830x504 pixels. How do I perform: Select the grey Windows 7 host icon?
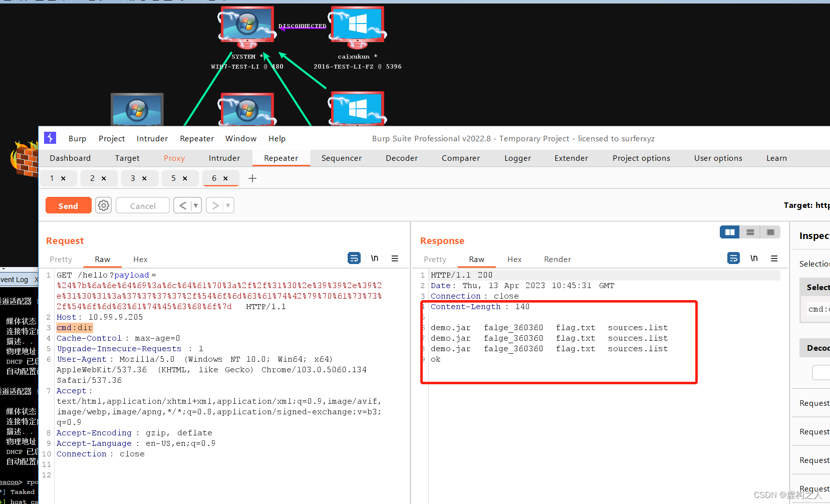(137, 109)
